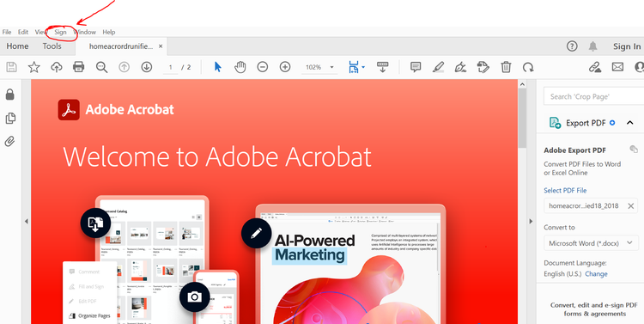This screenshot has width=644, height=324.
Task: Click the vertical scrollbar thumb of the document
Action: point(522,119)
